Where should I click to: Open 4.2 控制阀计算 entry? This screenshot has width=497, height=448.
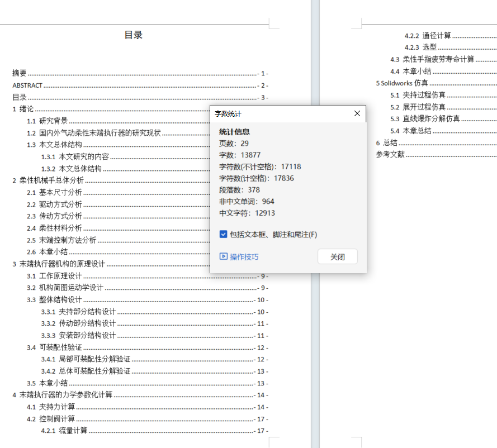[148, 419]
